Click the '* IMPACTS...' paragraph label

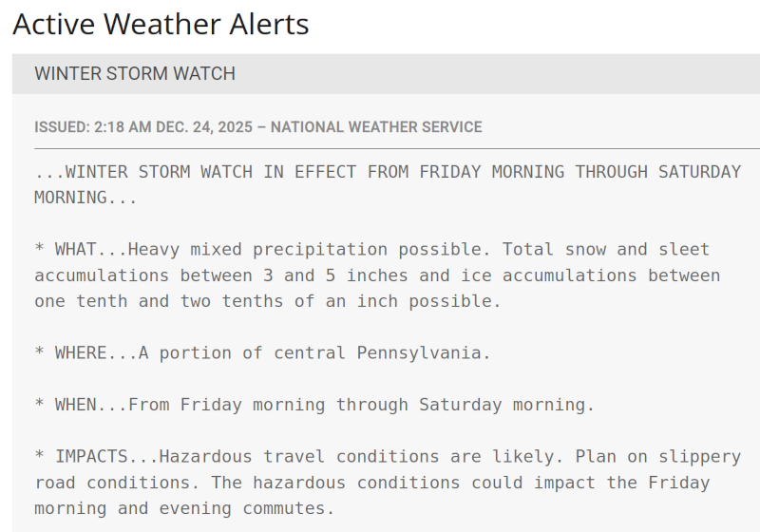click(x=96, y=457)
